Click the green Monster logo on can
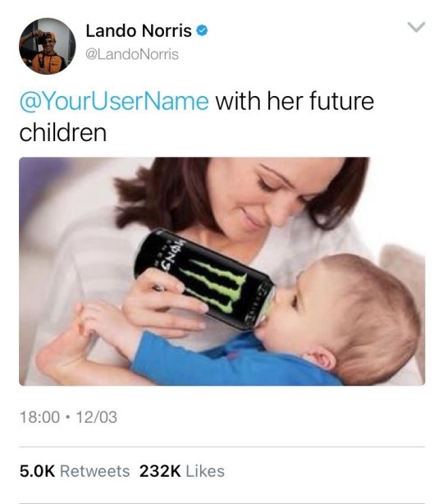Image resolution: width=443 pixels, height=504 pixels. [213, 286]
